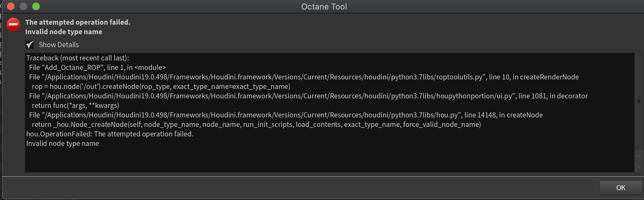Uncheck the Show Details checkbox
Screen dimensions: 644x200
[x=30, y=45]
